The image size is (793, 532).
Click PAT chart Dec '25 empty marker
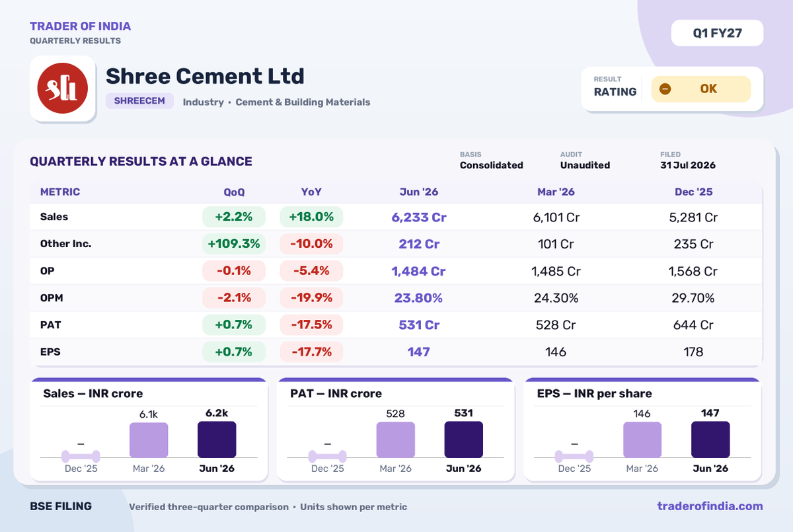tap(328, 456)
